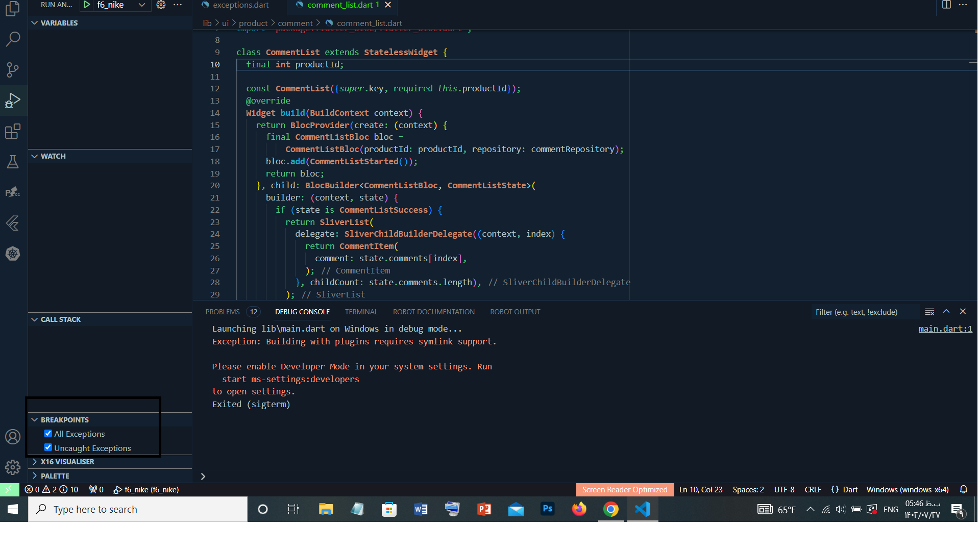Open the Search view in activity bar
The width and height of the screenshot is (980, 551).
pos(13,39)
